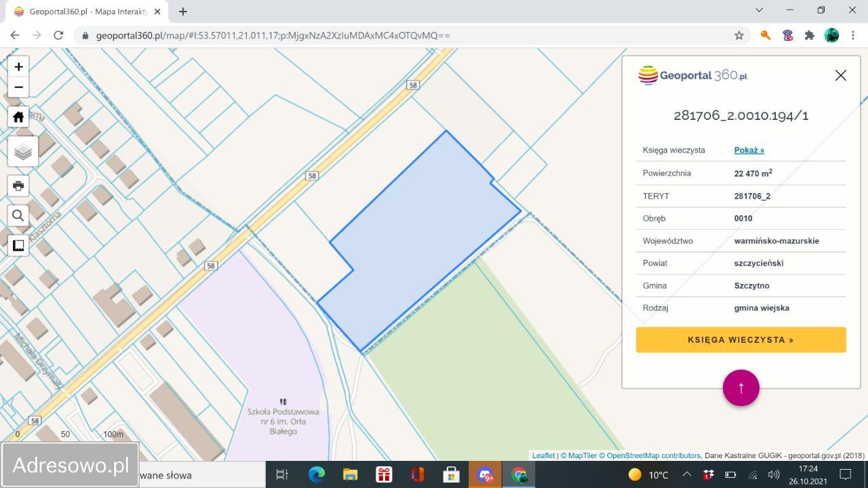Screen dimensions: 868x488
Task: Open Chrome's tab search dropdown chevron
Action: 759,11
